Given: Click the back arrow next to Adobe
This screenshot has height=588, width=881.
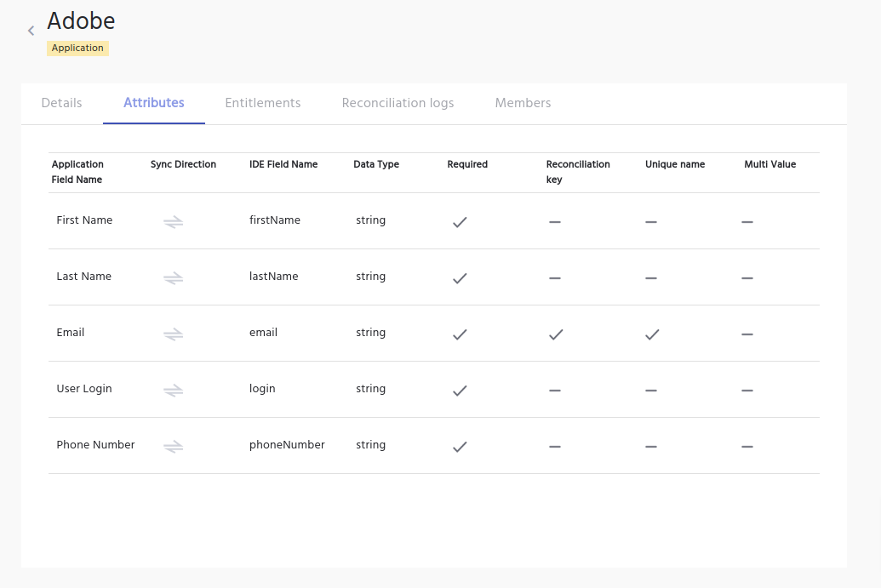Looking at the screenshot, I should click(31, 31).
